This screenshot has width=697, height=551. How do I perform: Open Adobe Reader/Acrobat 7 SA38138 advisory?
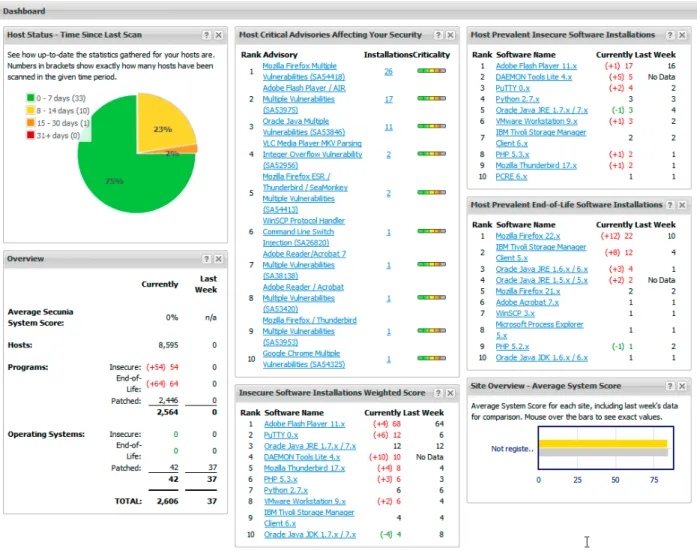pos(304,265)
